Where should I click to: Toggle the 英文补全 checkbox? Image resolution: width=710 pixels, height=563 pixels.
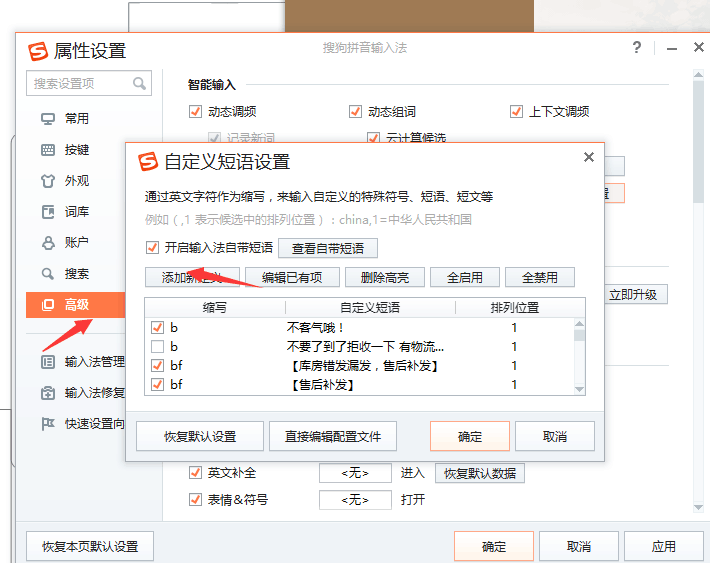point(195,473)
